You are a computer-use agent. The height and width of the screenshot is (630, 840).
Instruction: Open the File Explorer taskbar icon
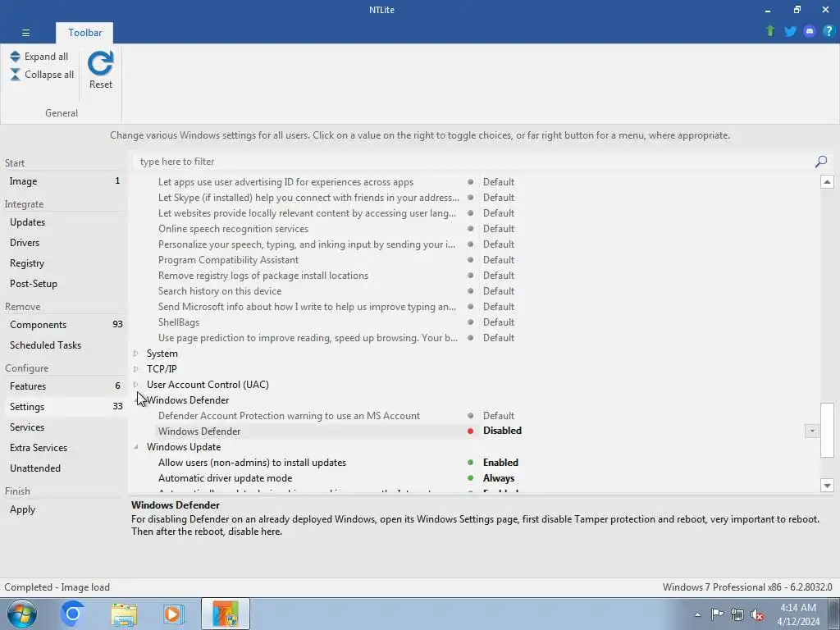click(124, 614)
